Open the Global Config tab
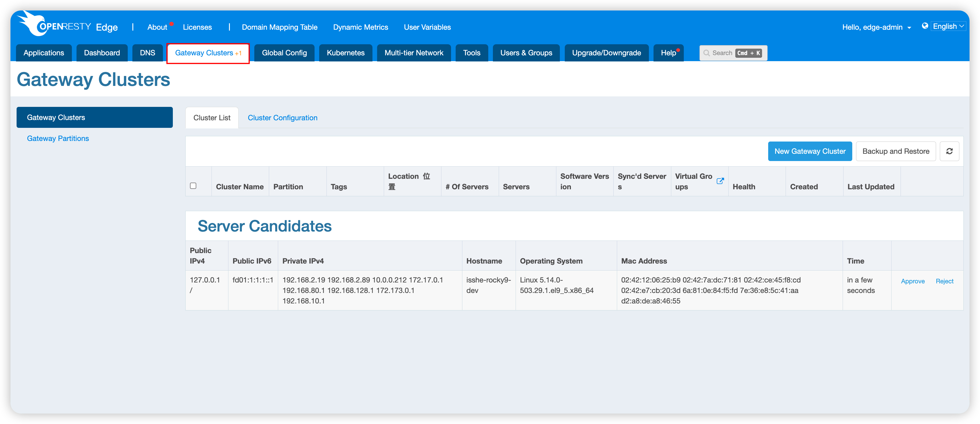 click(x=284, y=53)
